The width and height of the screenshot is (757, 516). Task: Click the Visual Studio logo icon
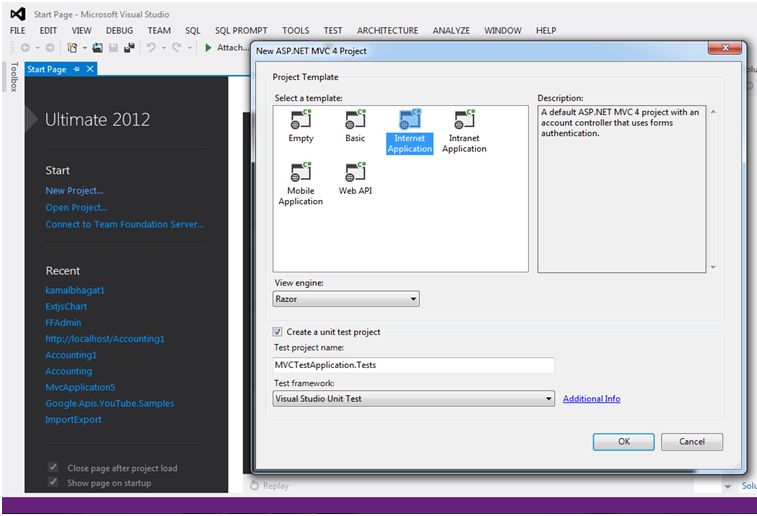(x=18, y=14)
